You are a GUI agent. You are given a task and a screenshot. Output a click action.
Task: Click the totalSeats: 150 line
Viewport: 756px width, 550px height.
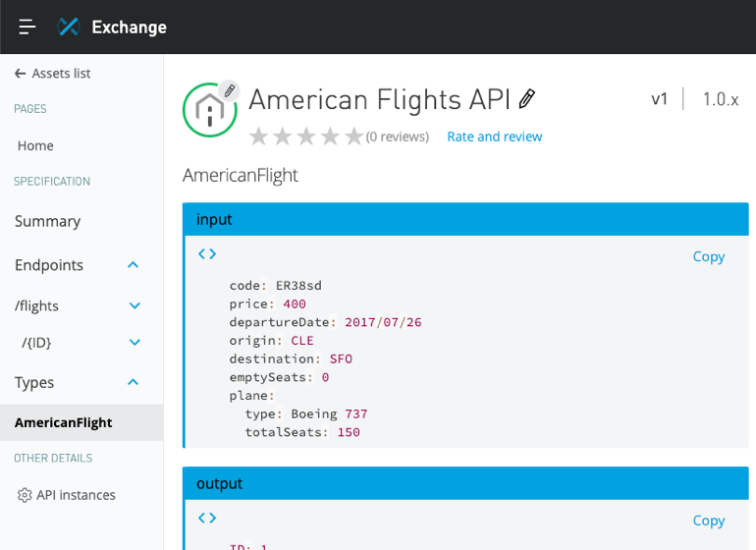tap(302, 432)
